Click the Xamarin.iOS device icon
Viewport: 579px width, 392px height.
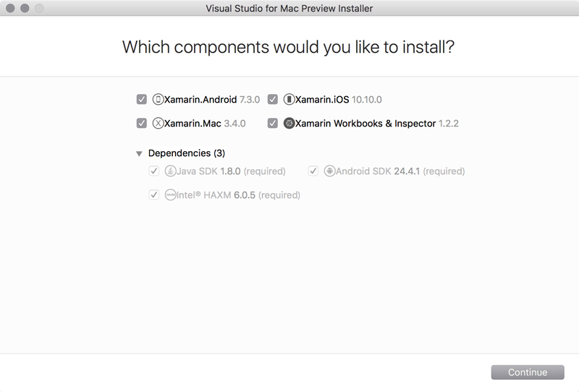[289, 99]
